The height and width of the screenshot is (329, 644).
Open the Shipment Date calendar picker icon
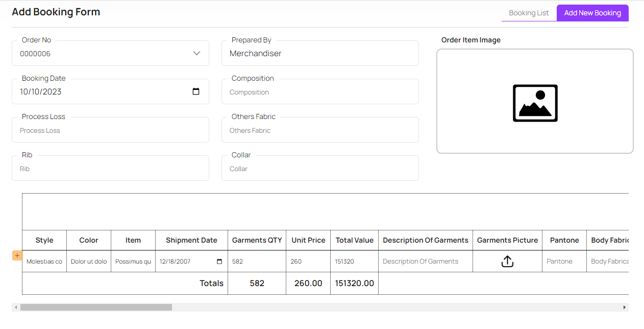tap(219, 262)
